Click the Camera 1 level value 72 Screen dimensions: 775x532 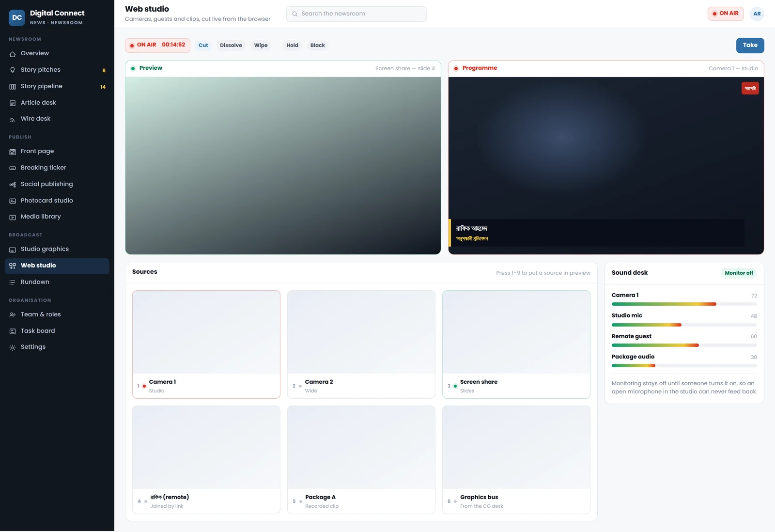754,296
